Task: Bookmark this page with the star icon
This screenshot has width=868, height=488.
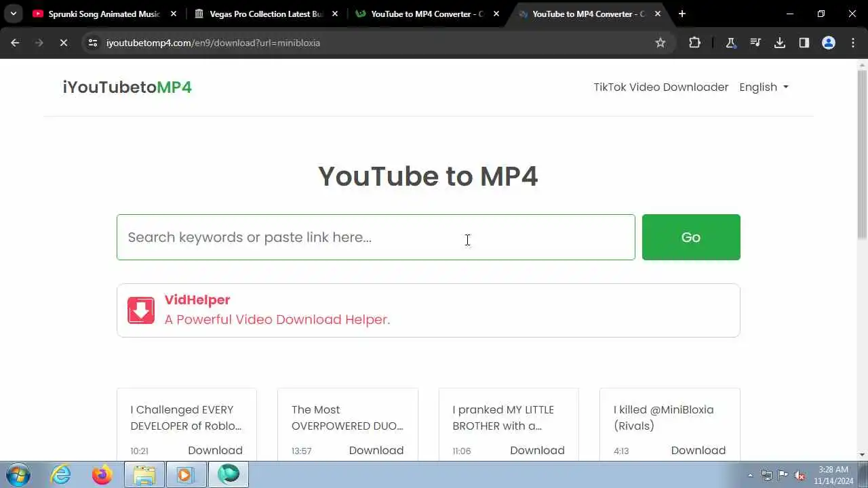Action: [x=660, y=43]
